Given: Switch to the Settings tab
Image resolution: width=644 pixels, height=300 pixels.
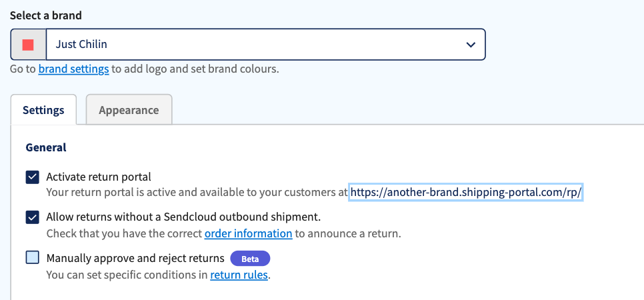Looking at the screenshot, I should tap(43, 110).
